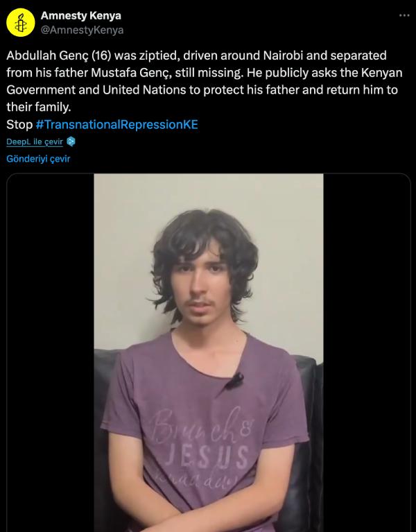
Task: Open the three-dot more options menu
Action: [404, 16]
